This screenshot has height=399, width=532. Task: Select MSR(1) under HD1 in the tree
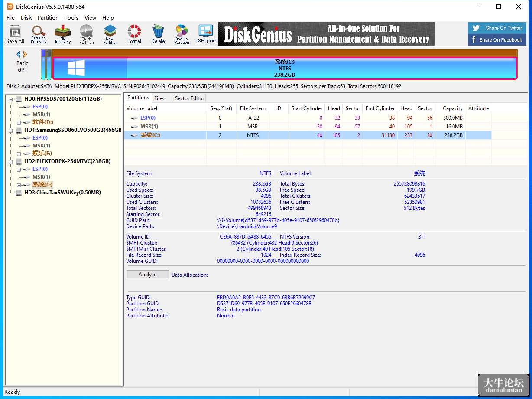41,146
